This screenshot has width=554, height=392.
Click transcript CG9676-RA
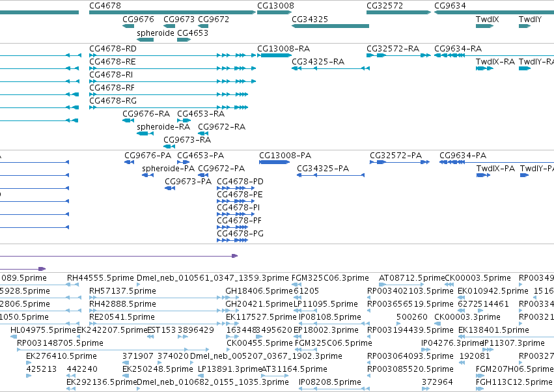pos(146,114)
